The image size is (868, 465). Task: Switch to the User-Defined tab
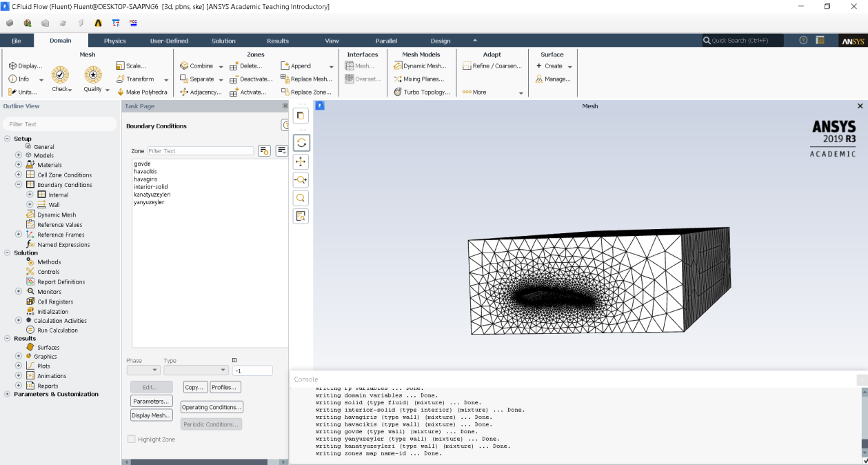click(x=169, y=41)
